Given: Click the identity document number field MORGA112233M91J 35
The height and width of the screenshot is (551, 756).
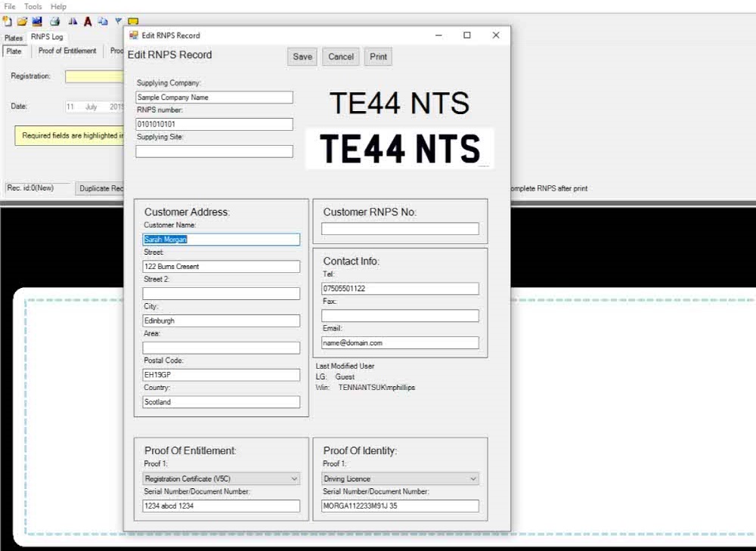Looking at the screenshot, I should coord(400,506).
